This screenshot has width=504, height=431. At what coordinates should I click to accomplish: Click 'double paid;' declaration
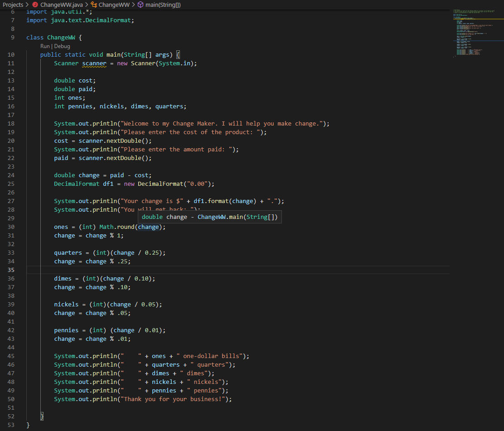[75, 89]
